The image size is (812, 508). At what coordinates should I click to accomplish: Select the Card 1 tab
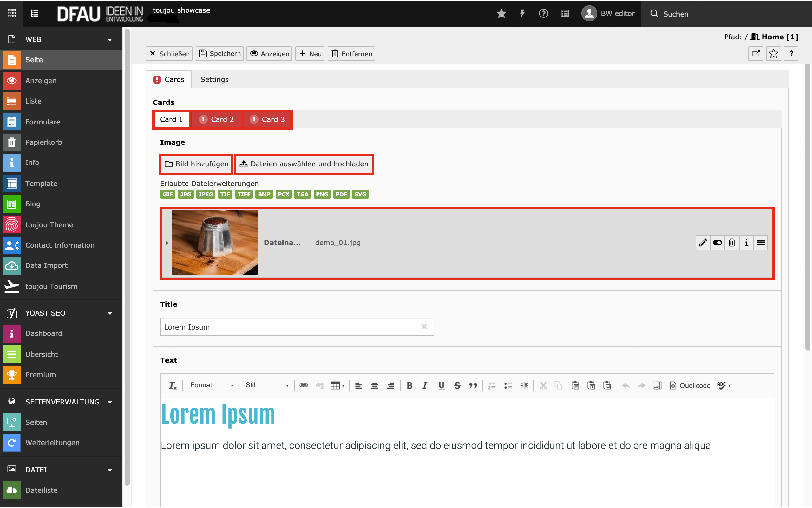(x=172, y=120)
